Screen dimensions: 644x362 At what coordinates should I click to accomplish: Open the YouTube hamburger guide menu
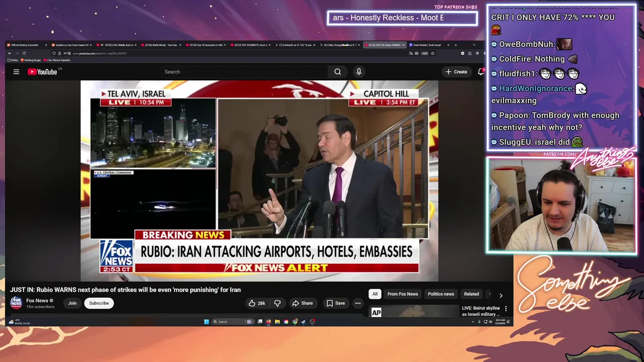pos(16,72)
